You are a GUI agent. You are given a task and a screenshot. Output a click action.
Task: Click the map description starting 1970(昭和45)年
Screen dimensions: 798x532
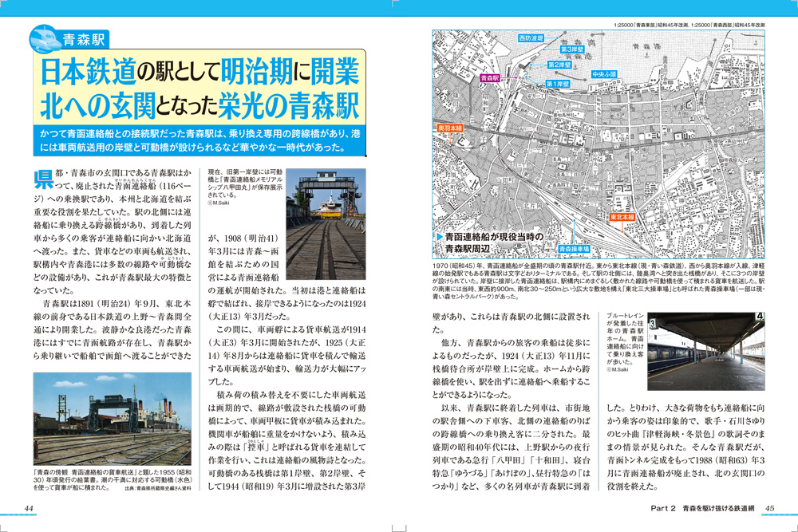[x=598, y=281]
